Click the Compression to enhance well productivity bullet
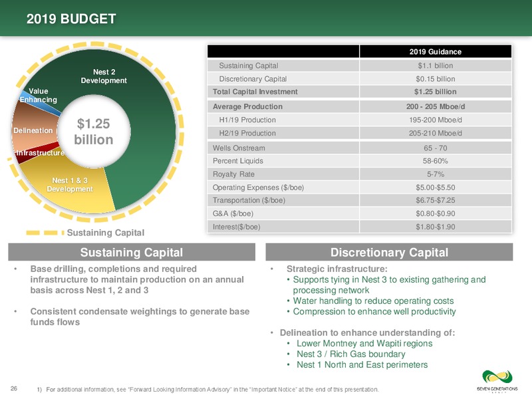 [374, 311]
